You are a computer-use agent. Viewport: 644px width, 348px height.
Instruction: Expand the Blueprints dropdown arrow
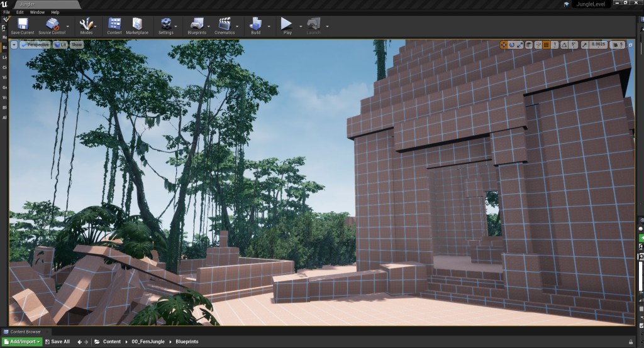[x=208, y=27]
